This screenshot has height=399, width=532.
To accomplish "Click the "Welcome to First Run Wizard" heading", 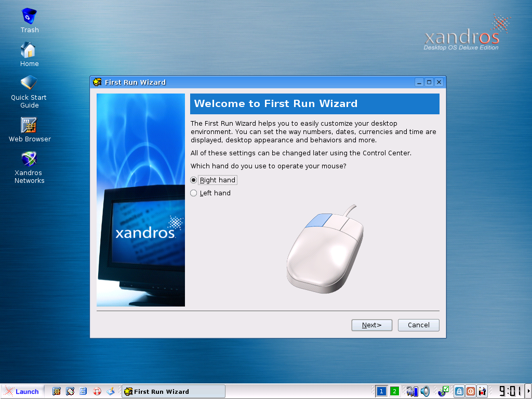I will tap(275, 103).
